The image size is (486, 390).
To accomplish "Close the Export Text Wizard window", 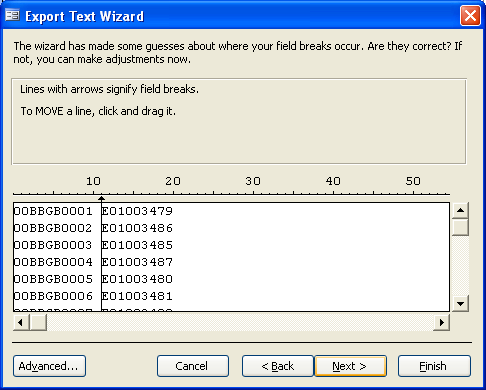I will click(x=470, y=15).
